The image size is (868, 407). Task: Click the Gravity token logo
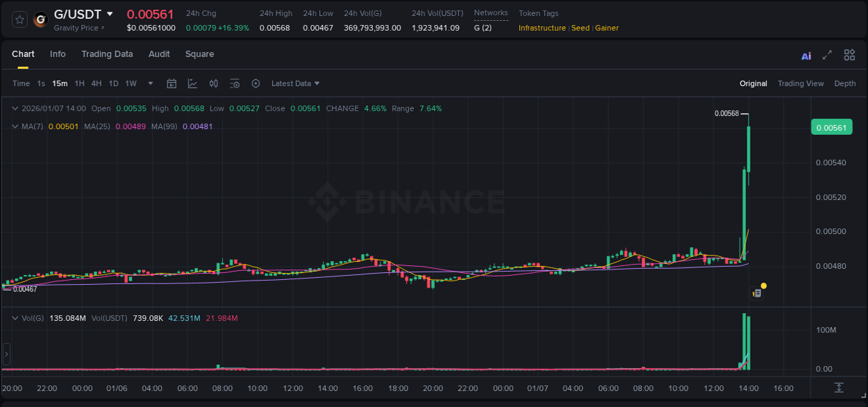pos(40,19)
